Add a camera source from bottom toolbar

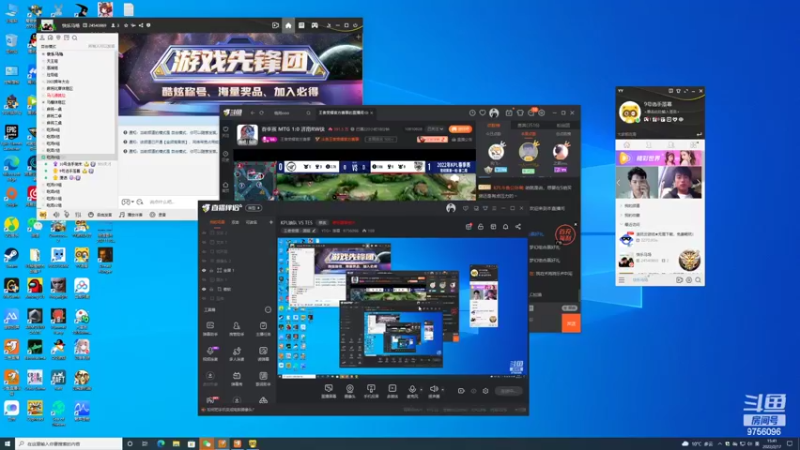[x=349, y=391]
